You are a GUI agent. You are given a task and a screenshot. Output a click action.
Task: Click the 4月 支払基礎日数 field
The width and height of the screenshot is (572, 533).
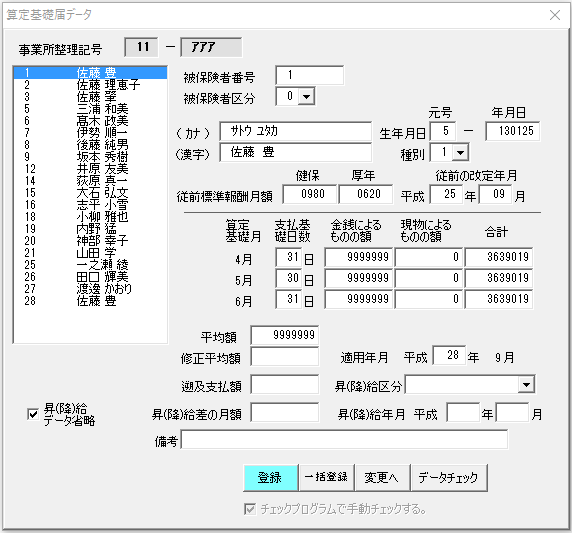point(289,258)
